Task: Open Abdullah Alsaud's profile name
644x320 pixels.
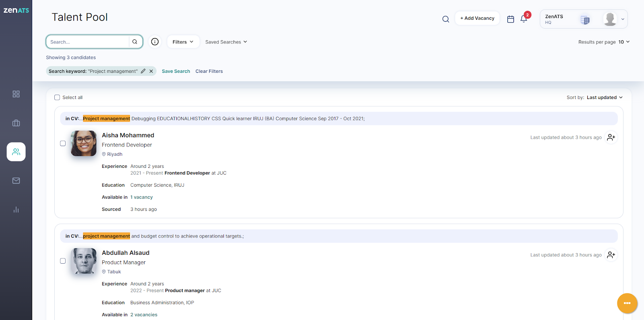Action: (126, 253)
